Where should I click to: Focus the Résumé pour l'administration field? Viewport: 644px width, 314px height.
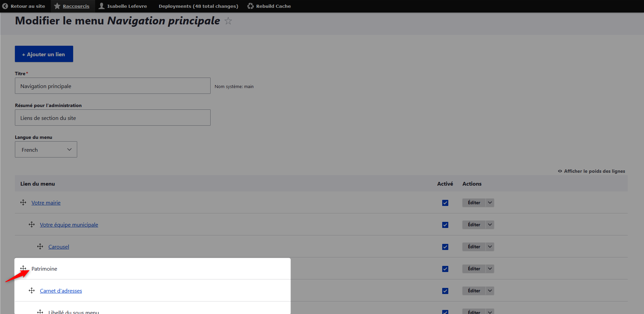tap(112, 118)
